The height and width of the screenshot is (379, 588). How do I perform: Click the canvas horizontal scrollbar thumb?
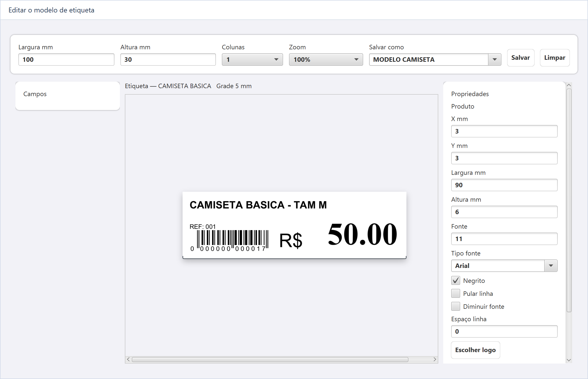pos(270,359)
